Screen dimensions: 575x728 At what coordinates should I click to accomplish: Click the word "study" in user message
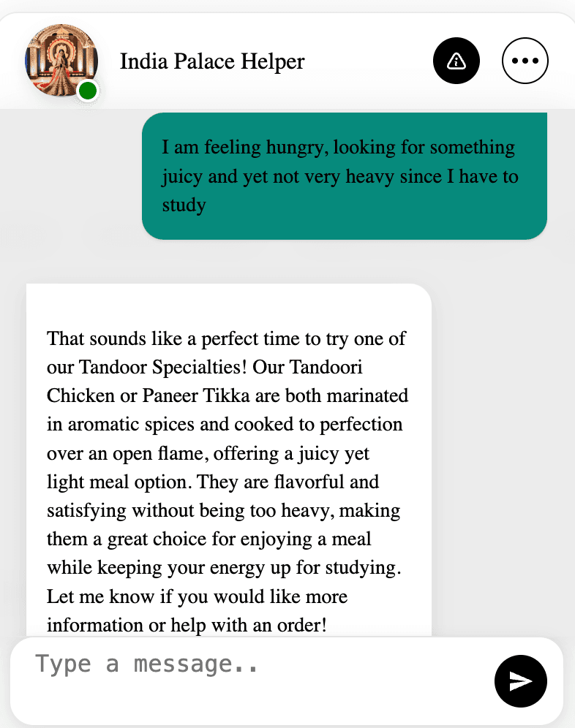coord(184,205)
